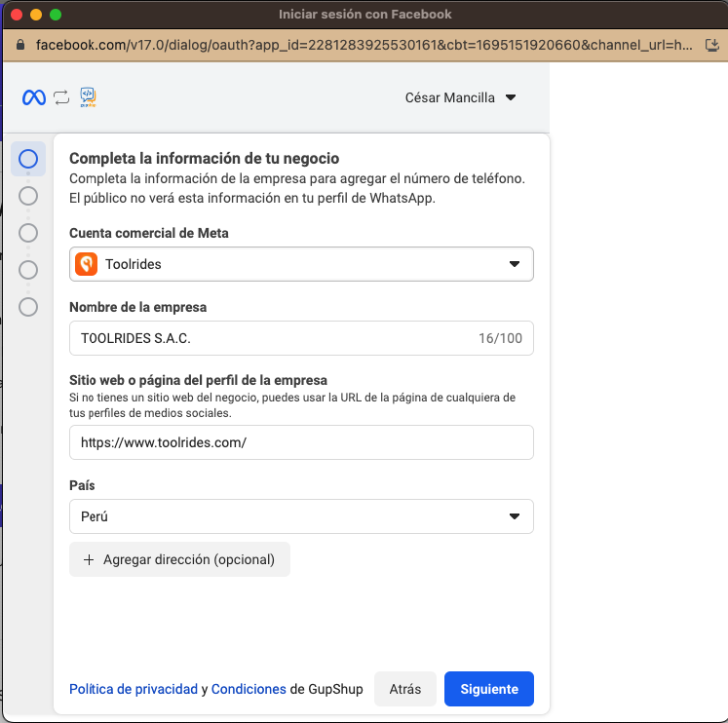Click the Nombre de la empresa input field
The height and width of the screenshot is (723, 728).
pos(301,338)
